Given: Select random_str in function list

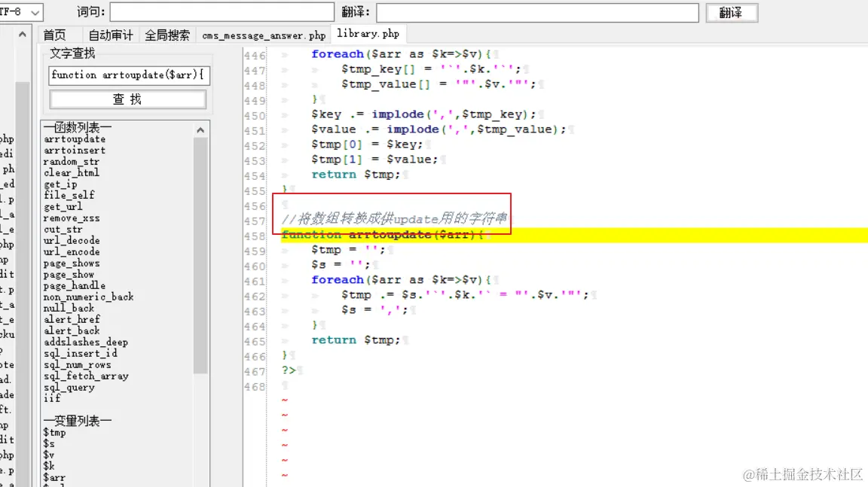Looking at the screenshot, I should [x=72, y=161].
